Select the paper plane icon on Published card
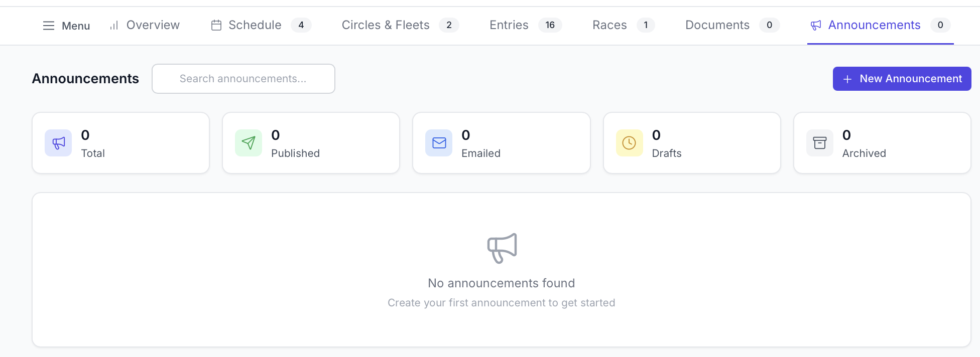Viewport: 980px width, 357px height. click(248, 143)
